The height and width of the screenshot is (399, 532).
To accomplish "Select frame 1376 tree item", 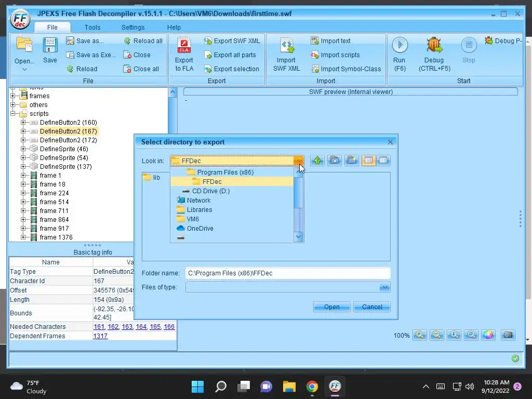I will (x=56, y=237).
